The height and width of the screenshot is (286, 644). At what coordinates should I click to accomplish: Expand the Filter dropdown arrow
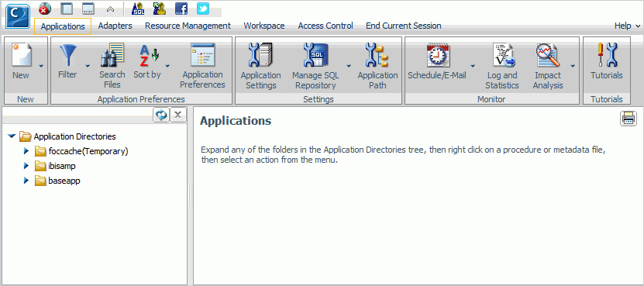pos(87,65)
